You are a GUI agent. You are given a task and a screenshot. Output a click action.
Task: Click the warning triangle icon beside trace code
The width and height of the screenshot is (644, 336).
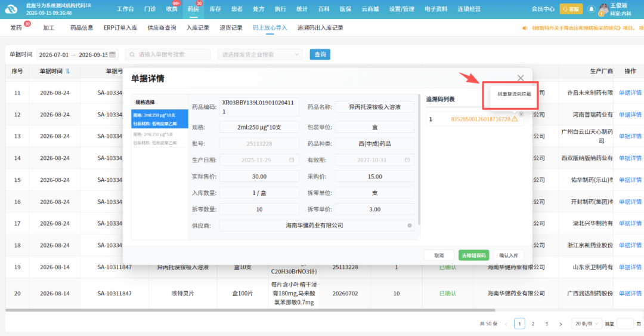(x=515, y=119)
